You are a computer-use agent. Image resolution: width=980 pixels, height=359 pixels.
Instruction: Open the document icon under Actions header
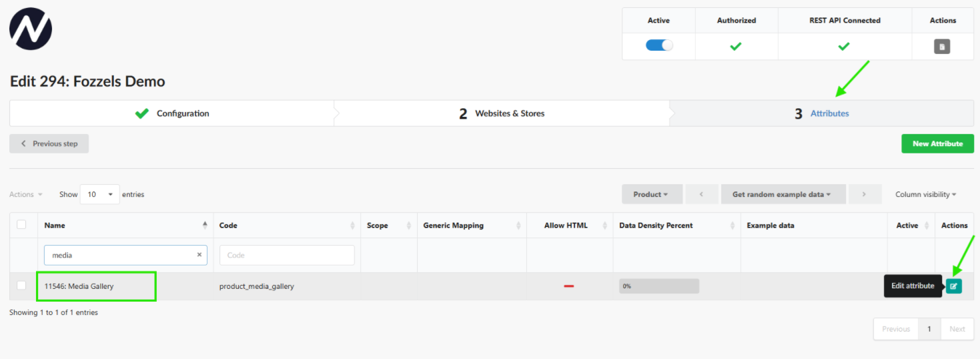tap(942, 47)
